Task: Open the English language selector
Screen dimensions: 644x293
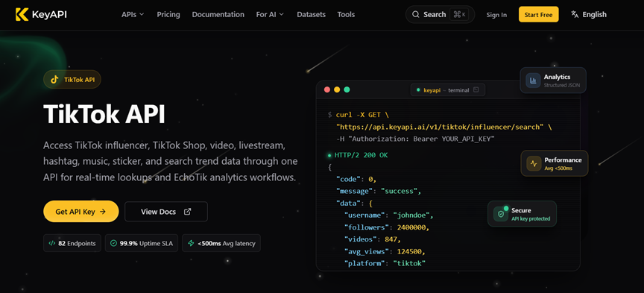Action: tap(589, 14)
